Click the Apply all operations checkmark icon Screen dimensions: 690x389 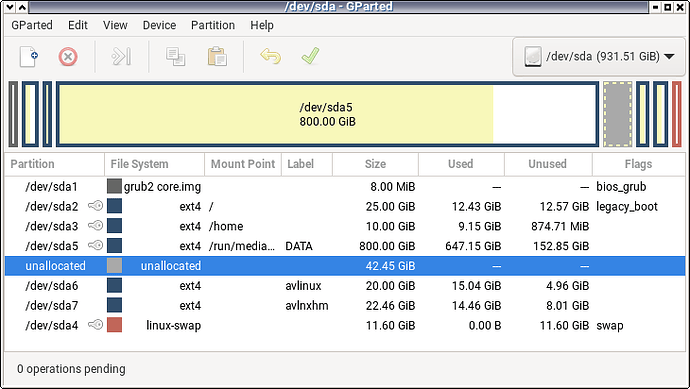pos(310,56)
